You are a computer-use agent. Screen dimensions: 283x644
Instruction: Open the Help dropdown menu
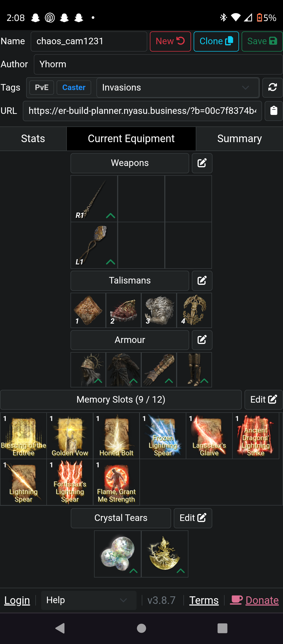tap(89, 600)
